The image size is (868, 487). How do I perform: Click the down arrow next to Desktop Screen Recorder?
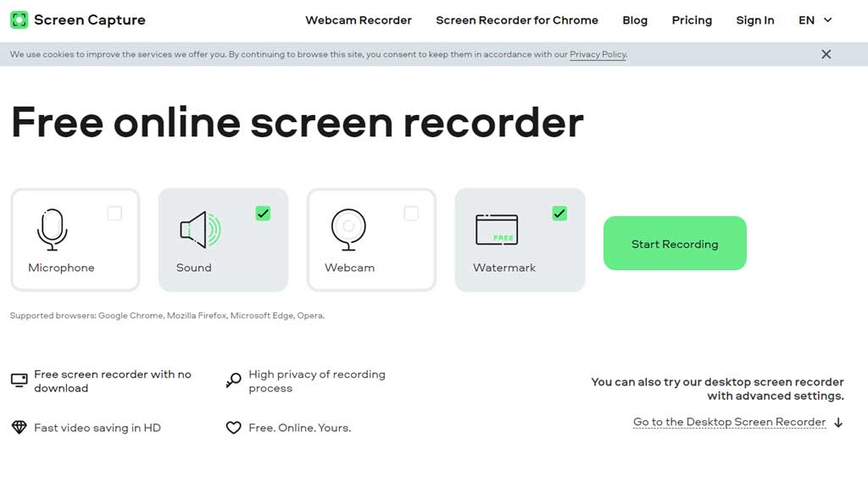(x=838, y=423)
